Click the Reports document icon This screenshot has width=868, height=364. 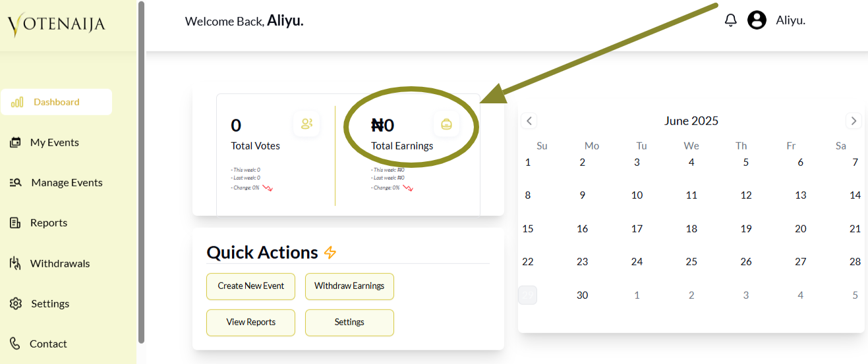point(15,223)
